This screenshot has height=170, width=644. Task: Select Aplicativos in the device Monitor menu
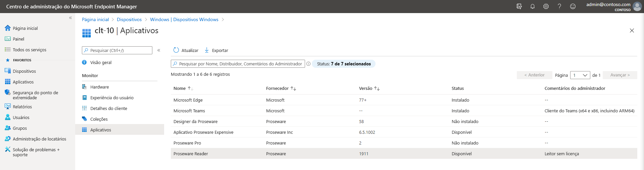120,130
